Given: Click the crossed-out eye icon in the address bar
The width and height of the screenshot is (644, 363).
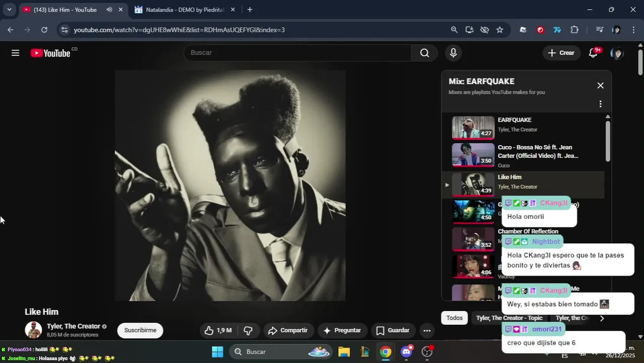Looking at the screenshot, I should (x=484, y=30).
